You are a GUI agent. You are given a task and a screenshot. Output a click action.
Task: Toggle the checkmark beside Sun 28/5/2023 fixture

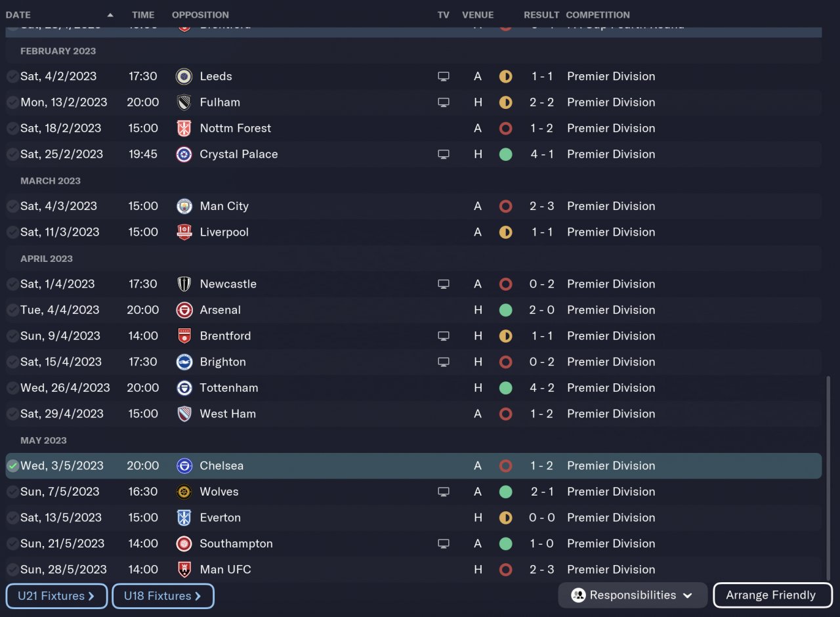pyautogui.click(x=12, y=570)
